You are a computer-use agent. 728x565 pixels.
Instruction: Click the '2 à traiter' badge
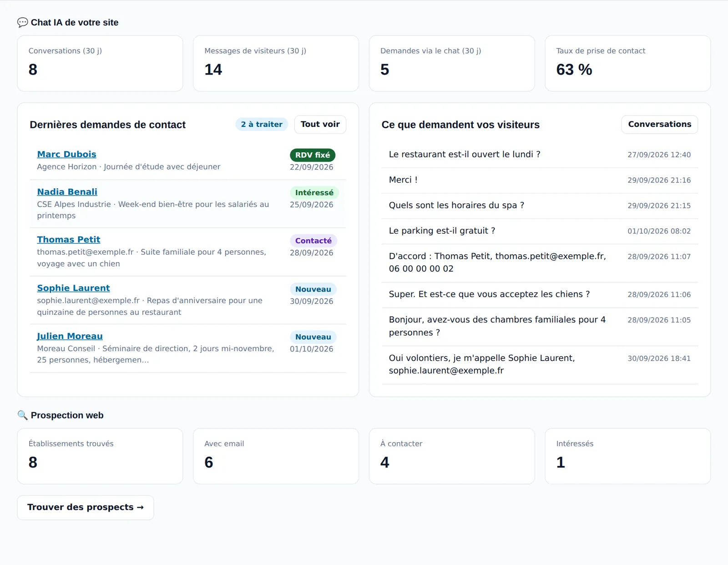click(x=262, y=124)
